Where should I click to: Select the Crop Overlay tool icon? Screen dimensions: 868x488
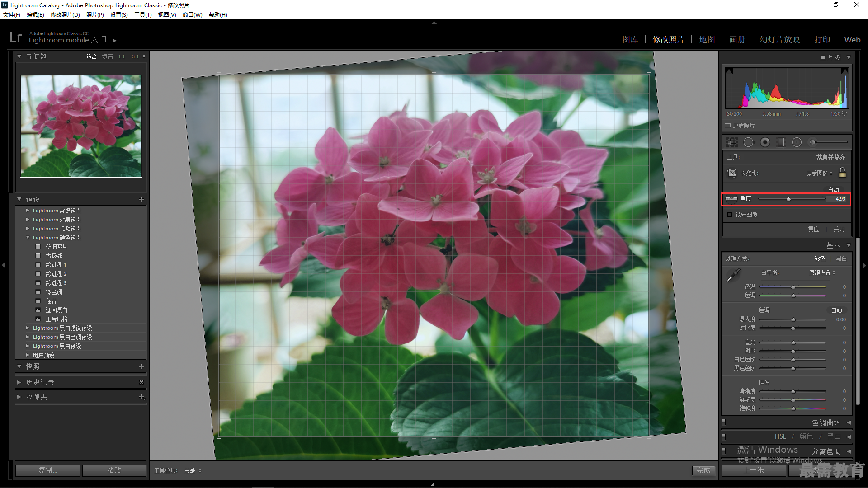[732, 142]
